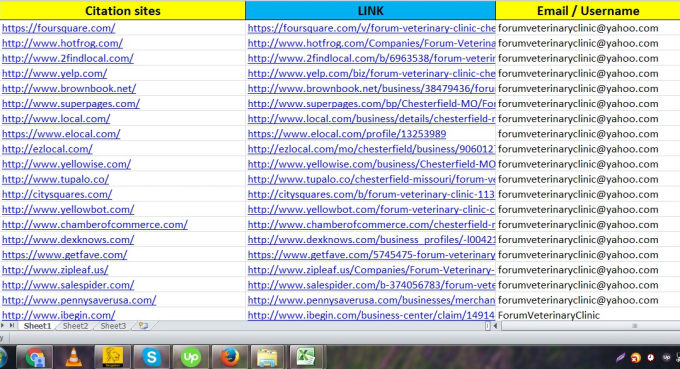The width and height of the screenshot is (680, 369).
Task: Open http://www.ibegin.com/ citation site link
Action: pyautogui.click(x=59, y=315)
